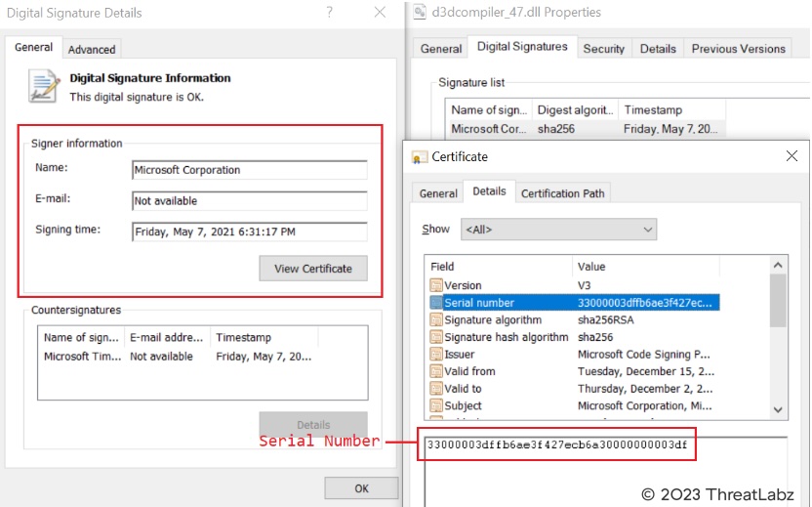
Task: Click the digital signature document icon
Action: pos(43,87)
